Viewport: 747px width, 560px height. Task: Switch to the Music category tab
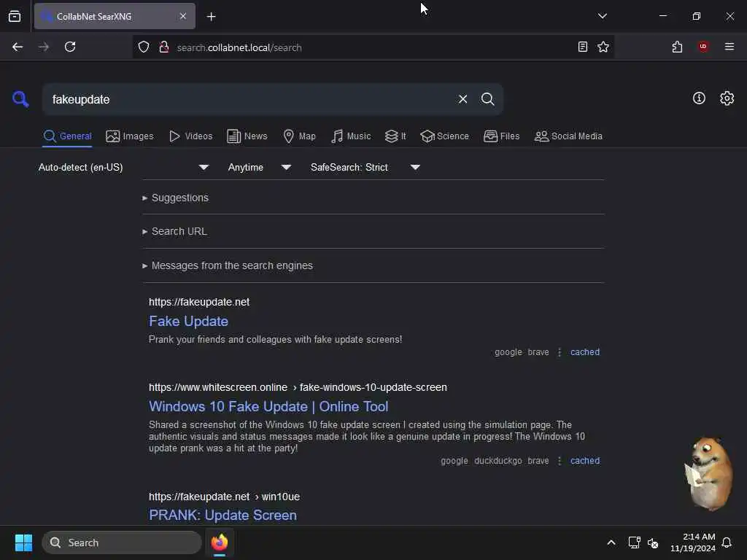click(351, 136)
